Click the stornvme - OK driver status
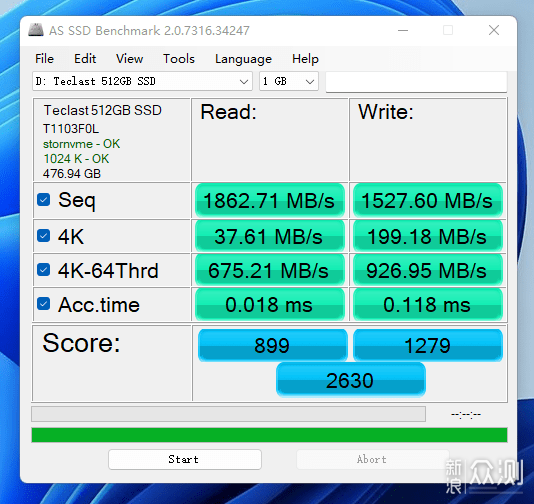The image size is (534, 504). click(82, 144)
